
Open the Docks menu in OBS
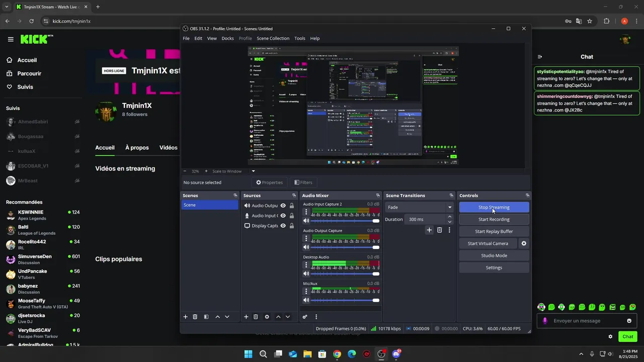227,38
